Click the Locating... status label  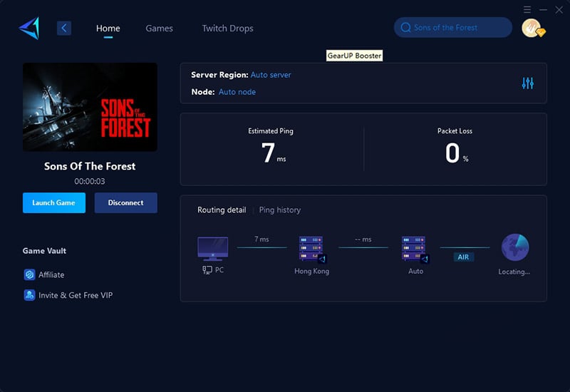pyautogui.click(x=514, y=272)
